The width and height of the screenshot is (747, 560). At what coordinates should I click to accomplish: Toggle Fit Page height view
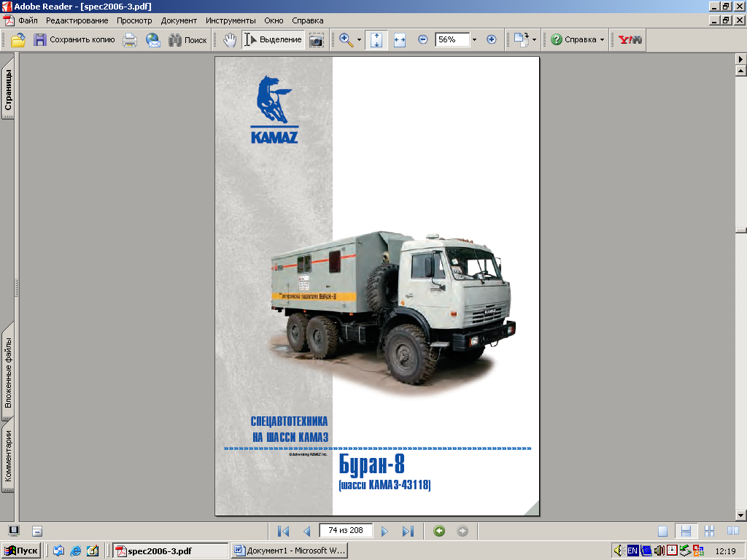click(x=376, y=40)
